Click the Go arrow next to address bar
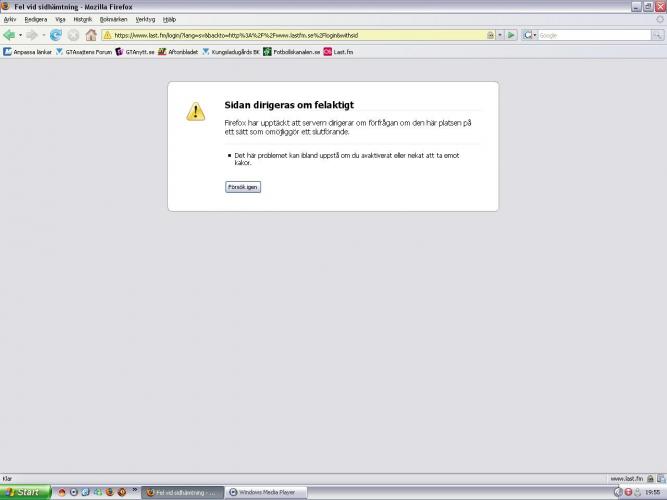 pos(512,35)
